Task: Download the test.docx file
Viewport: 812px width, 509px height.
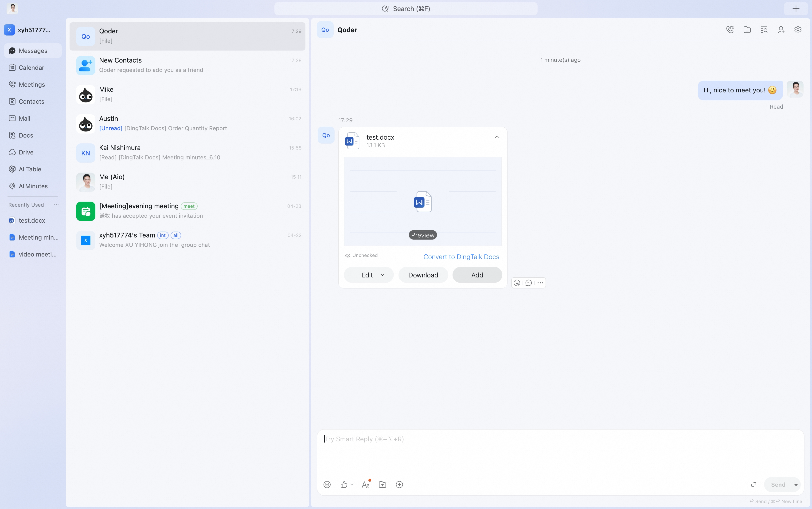Action: [x=423, y=275]
